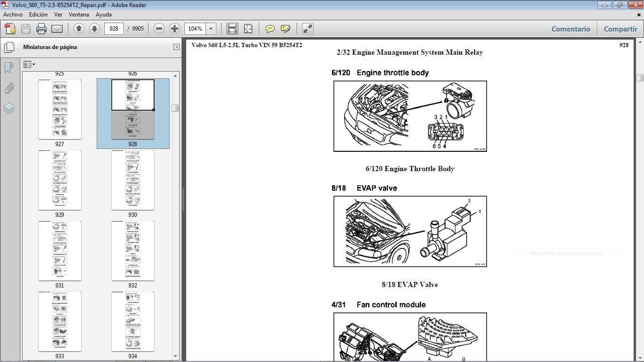The height and width of the screenshot is (362, 644).
Task: Close the document with menu-bar X
Action: pyautogui.click(x=639, y=15)
